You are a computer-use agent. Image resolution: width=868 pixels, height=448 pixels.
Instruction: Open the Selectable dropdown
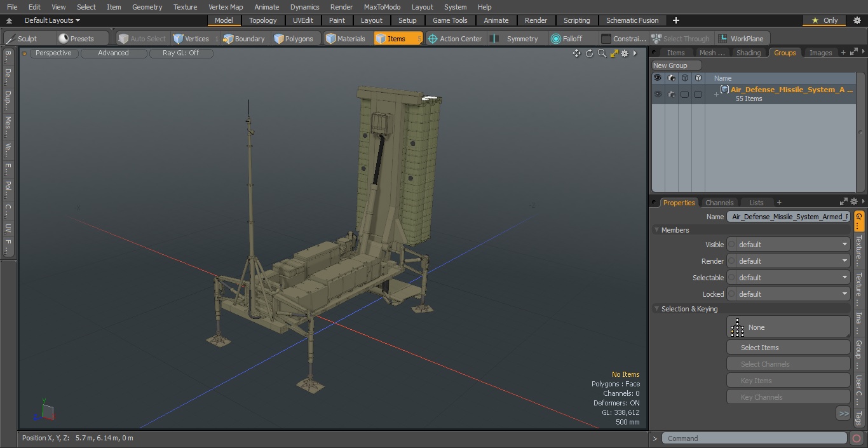pyautogui.click(x=788, y=278)
